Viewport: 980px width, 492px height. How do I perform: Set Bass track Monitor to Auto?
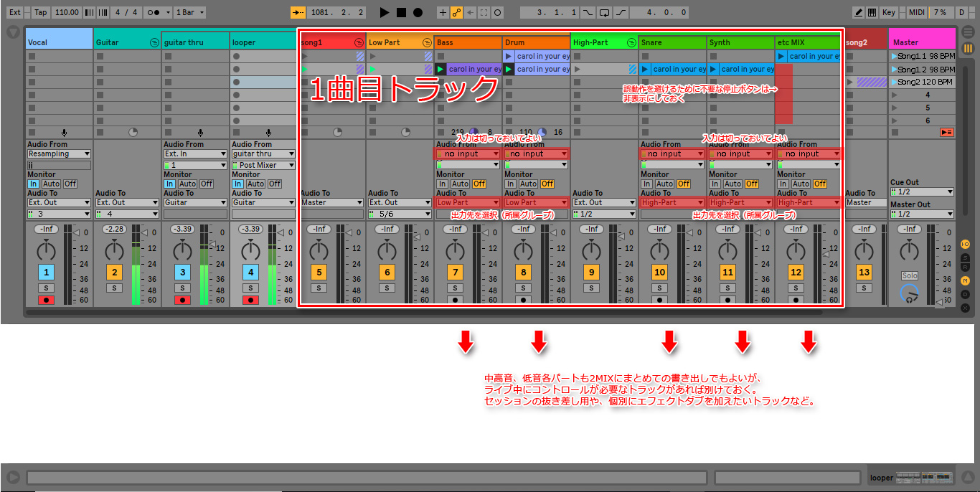click(459, 184)
